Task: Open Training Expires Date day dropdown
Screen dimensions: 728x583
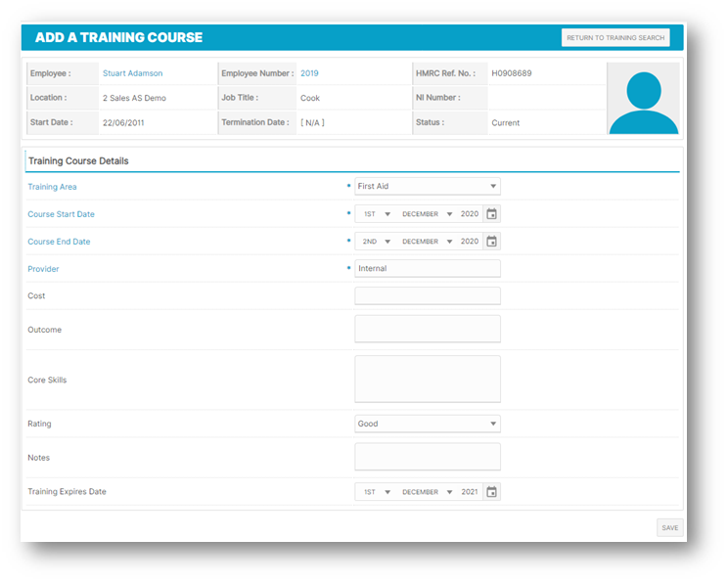Action: (x=377, y=492)
